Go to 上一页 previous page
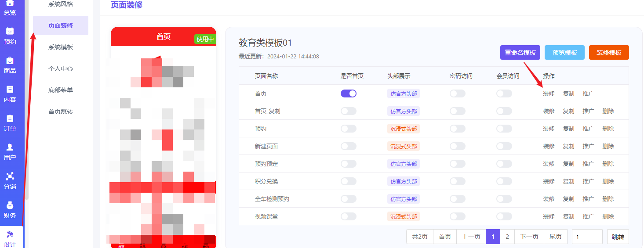Screen dimensions: 644x248 (471, 237)
